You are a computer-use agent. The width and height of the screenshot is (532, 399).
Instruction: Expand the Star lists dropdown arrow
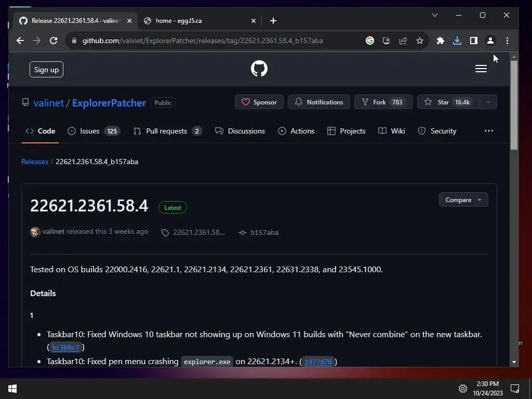click(x=488, y=102)
